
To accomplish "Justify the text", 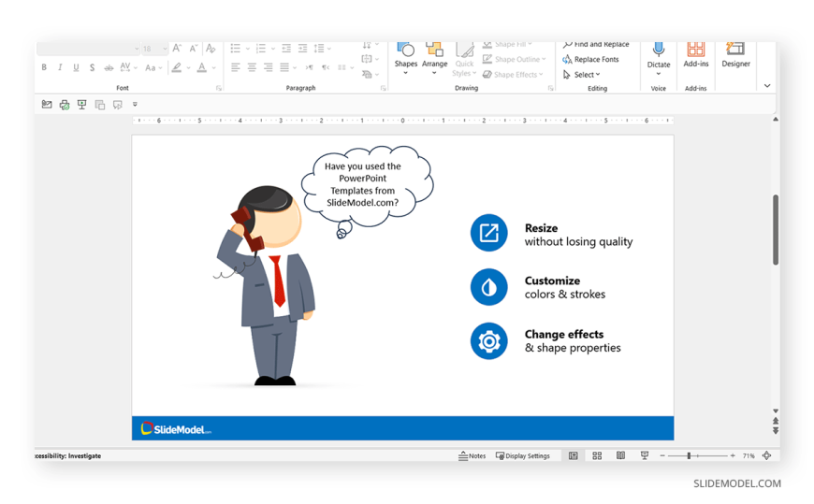I will click(x=284, y=67).
